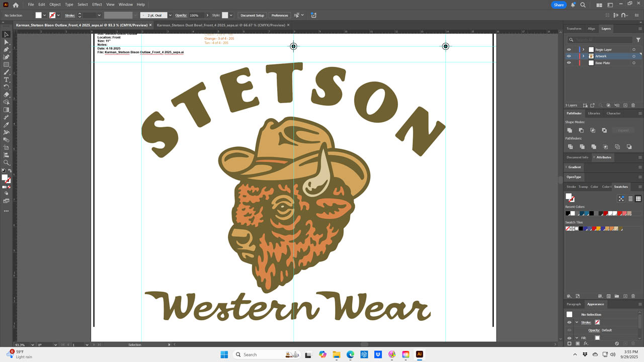This screenshot has width=644, height=362.
Task: Click the Preferences button
Action: point(279,16)
